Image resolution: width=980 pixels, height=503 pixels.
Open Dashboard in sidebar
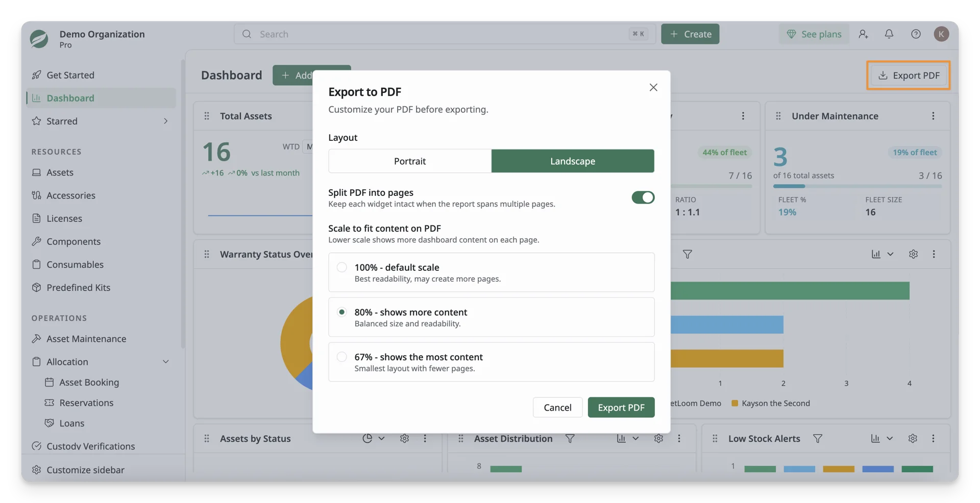(101, 98)
